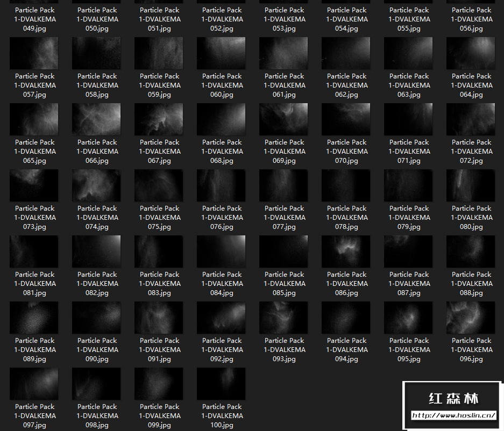
Task: Select thumbnail of Particle Pack 1-DVALKEMA 067.jpg
Action: point(159,119)
